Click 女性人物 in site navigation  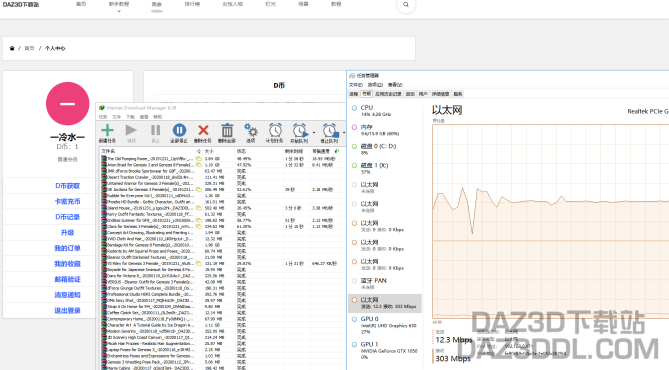click(233, 4)
